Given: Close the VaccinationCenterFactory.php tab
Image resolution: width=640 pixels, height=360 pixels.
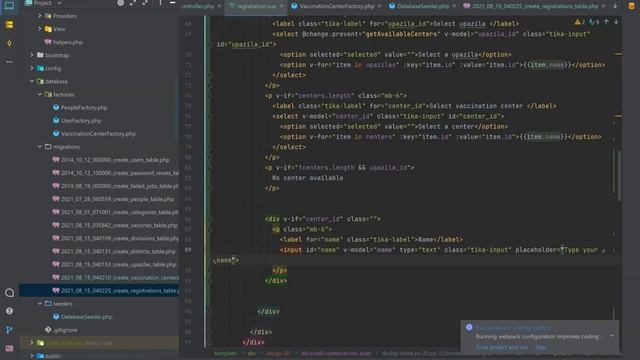Looking at the screenshot, I should pyautogui.click(x=380, y=6).
